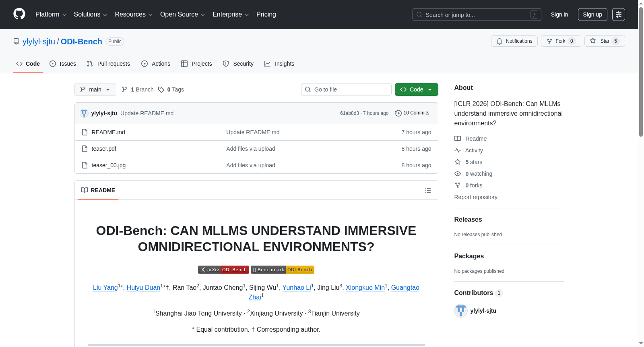Click the teaser.pdf file icon

tap(85, 149)
